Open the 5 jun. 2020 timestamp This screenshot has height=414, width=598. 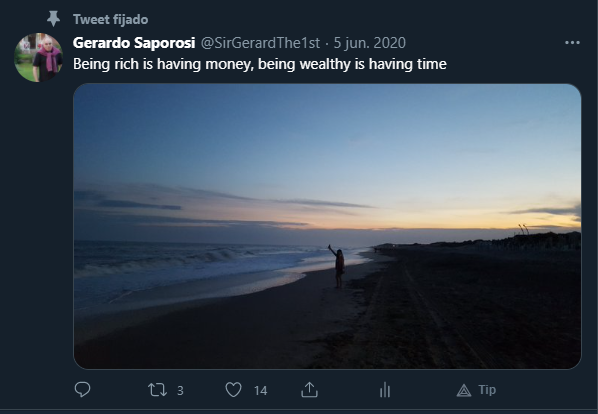click(370, 43)
